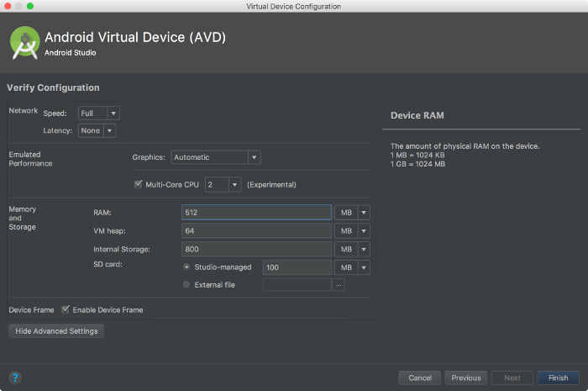This screenshot has height=391, width=588.
Task: Enable the Multi-Core CPU checkbox
Action: [139, 184]
